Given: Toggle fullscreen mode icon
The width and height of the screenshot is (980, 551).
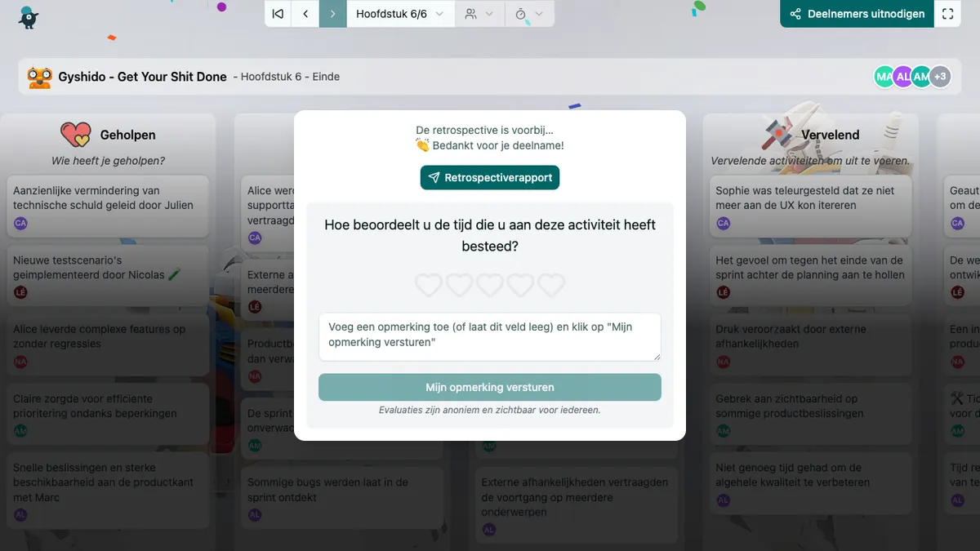Looking at the screenshot, I should point(947,14).
